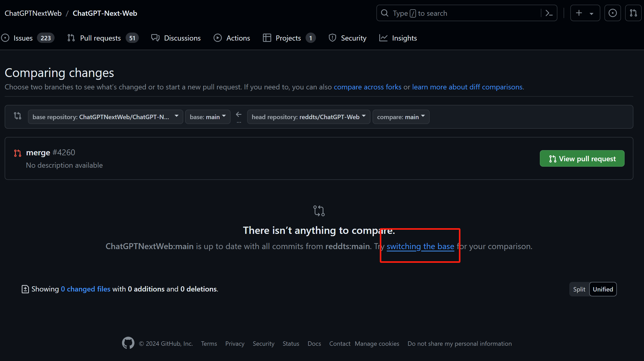Open Status link in footer

pos(291,343)
